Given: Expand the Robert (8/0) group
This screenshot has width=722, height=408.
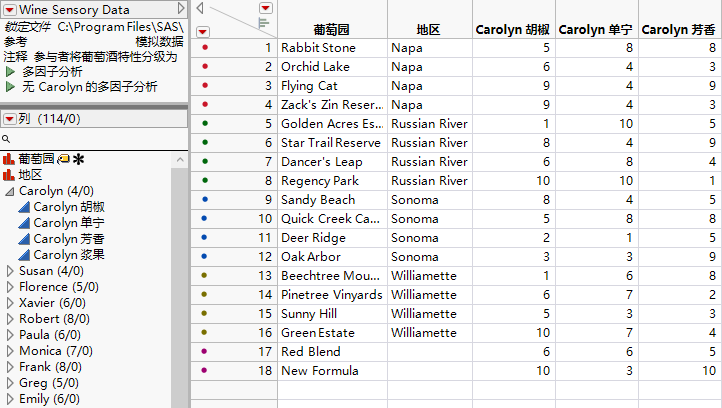Looking at the screenshot, I should point(10,319).
